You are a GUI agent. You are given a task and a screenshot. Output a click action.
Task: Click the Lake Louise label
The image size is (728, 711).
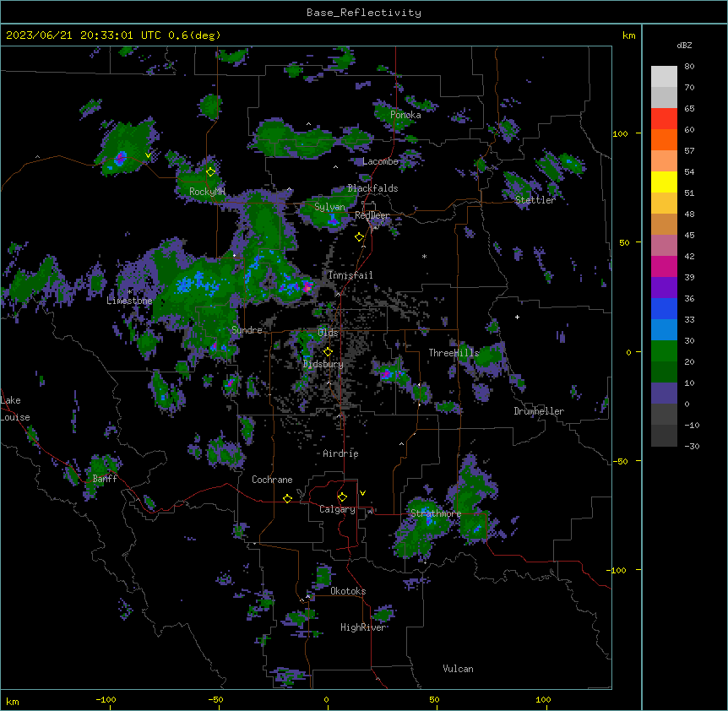click(15, 409)
